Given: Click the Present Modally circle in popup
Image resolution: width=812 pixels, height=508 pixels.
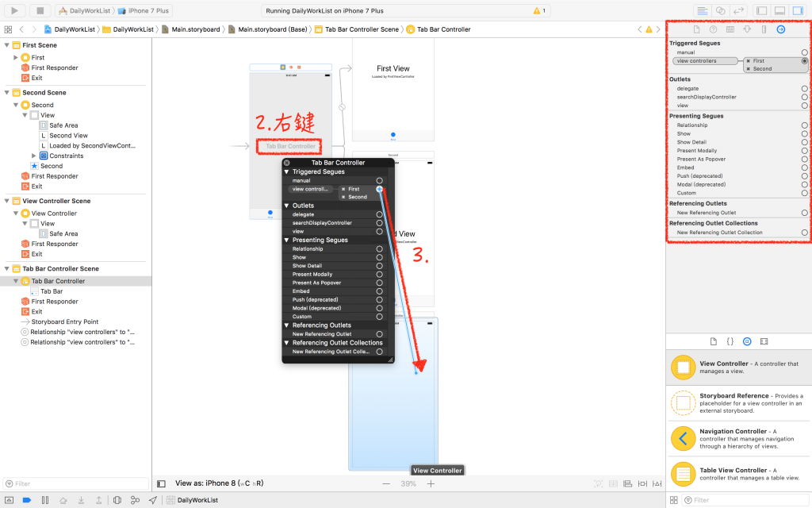Looking at the screenshot, I should tap(380, 274).
